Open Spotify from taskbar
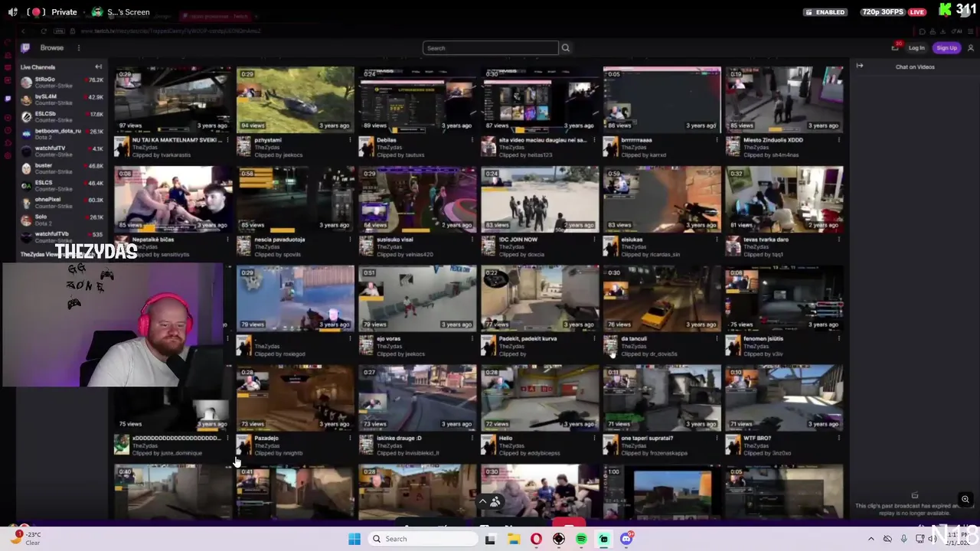The height and width of the screenshot is (551, 980). pos(581,539)
